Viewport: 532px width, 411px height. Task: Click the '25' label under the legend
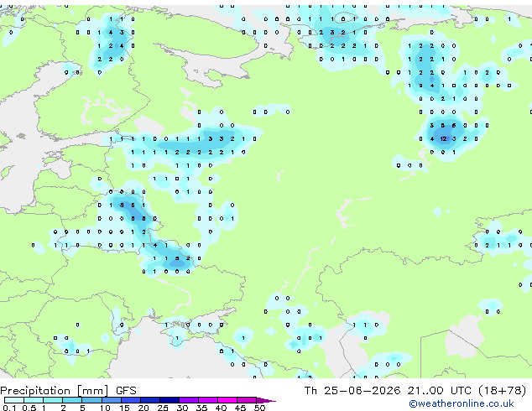click(163, 408)
